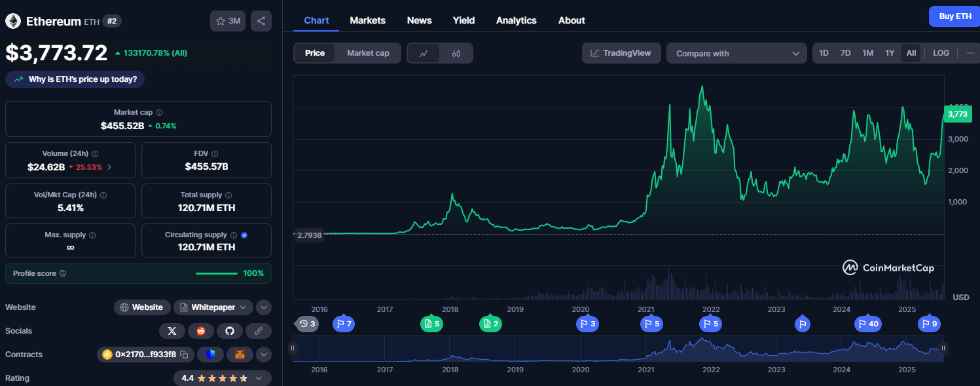Click the mini overview chart navigator
This screenshot has height=386, width=980.
pos(618,349)
